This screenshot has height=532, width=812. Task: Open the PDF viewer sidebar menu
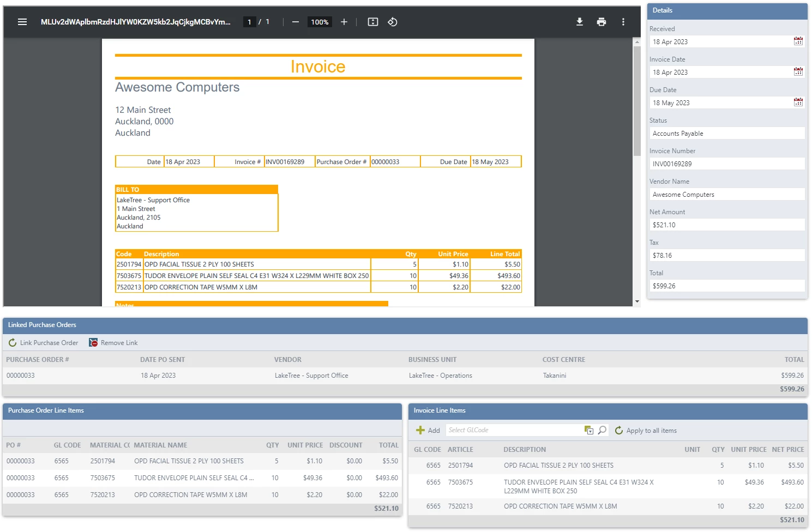22,22
